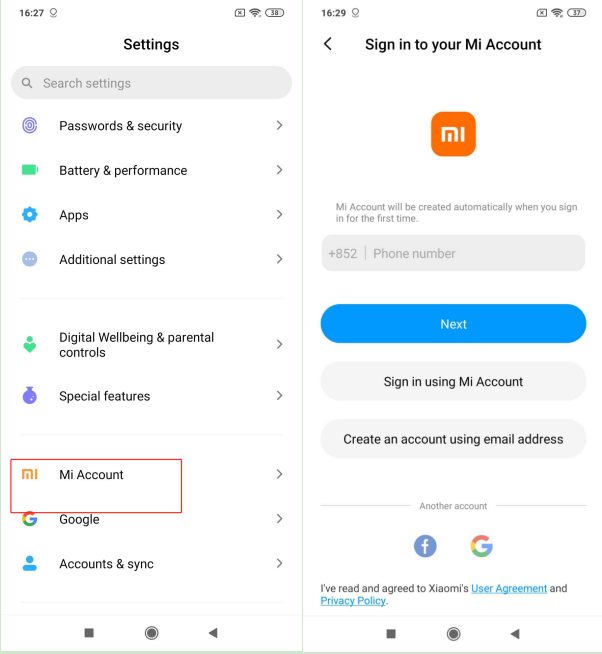Open the User Agreement link
Viewport: 602px width, 654px height.
pos(509,588)
